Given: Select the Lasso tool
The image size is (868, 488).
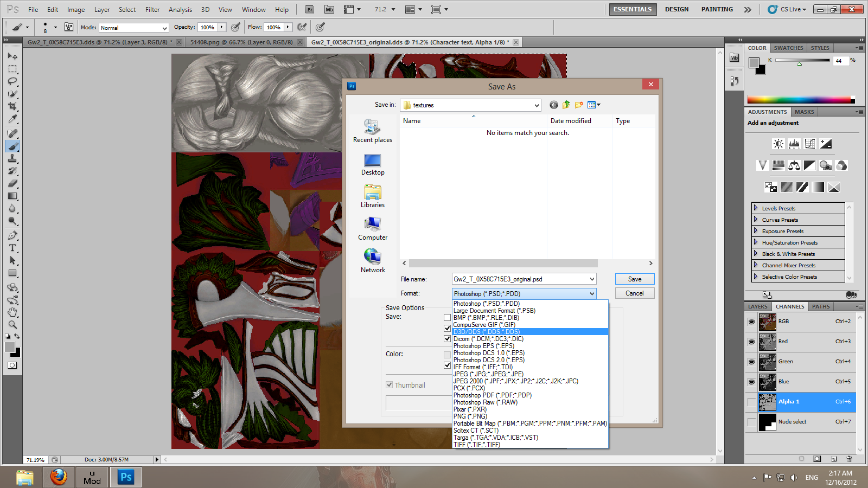Looking at the screenshot, I should point(12,81).
